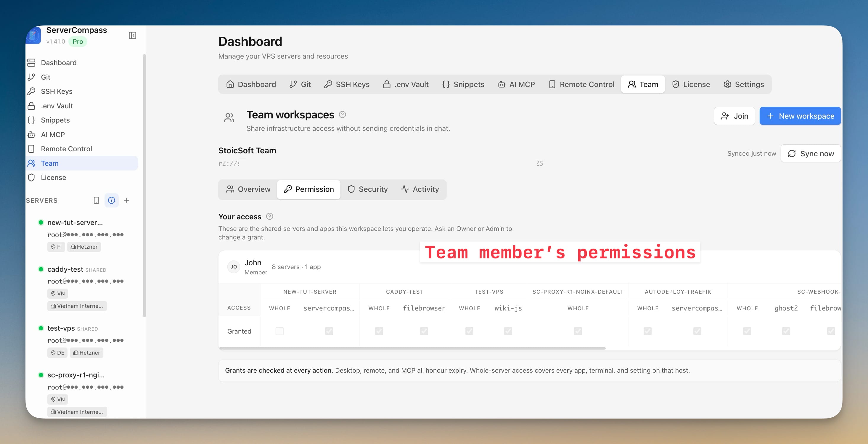Toggle test-vps WHOLE granted checkbox
Image resolution: width=868 pixels, height=444 pixels.
coord(469,331)
